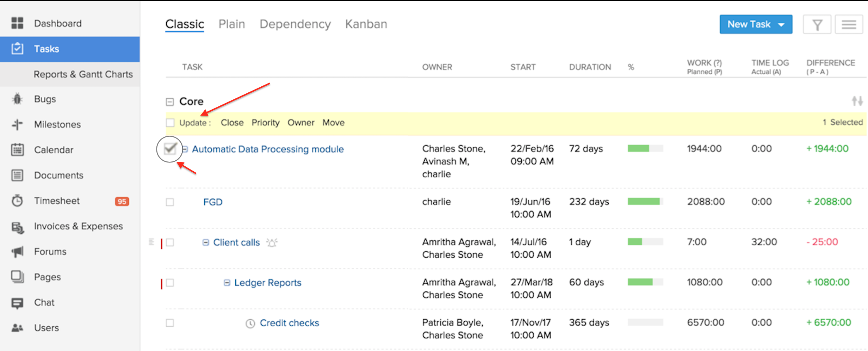Click the hamburger view options icon
Screen dimensions: 868x351
tap(849, 25)
